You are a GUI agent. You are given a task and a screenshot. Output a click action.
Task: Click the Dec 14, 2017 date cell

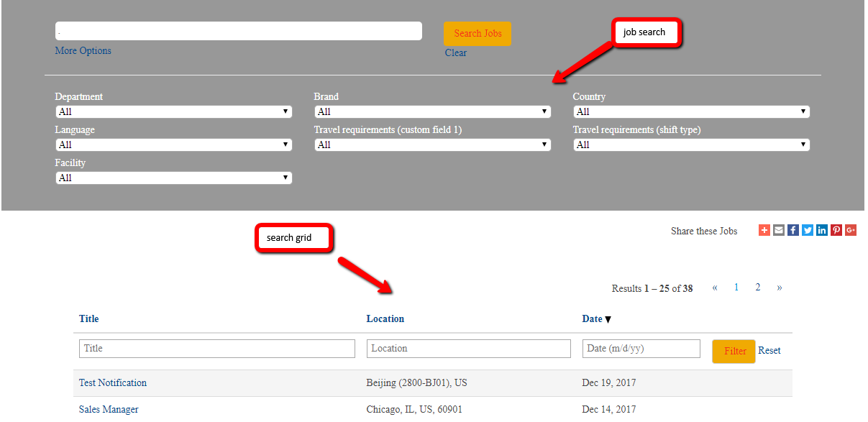coord(609,409)
